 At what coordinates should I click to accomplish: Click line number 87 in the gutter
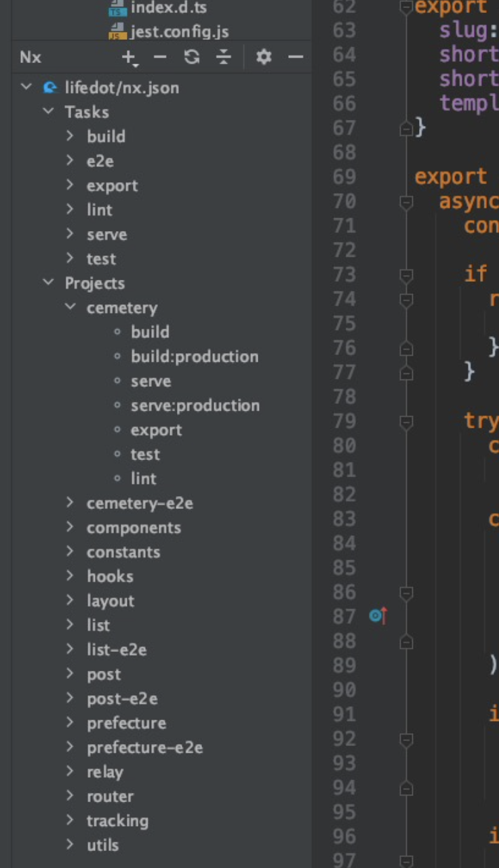coord(344,616)
